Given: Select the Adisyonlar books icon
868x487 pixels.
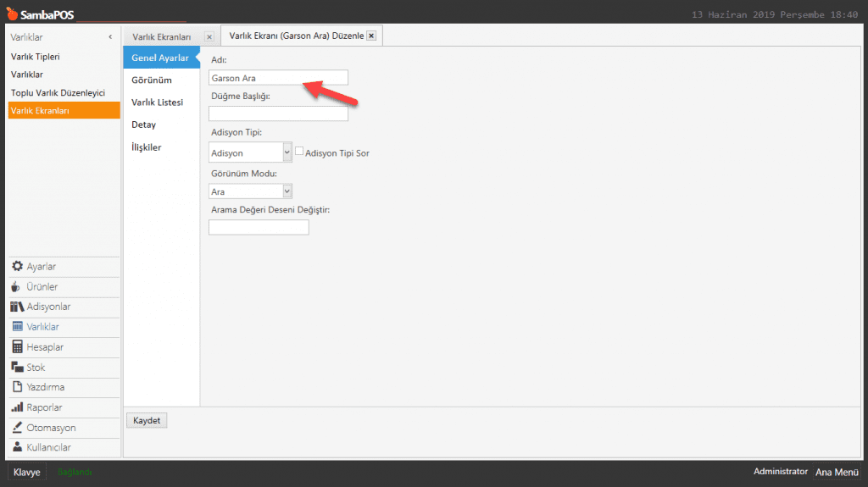Looking at the screenshot, I should tap(17, 307).
